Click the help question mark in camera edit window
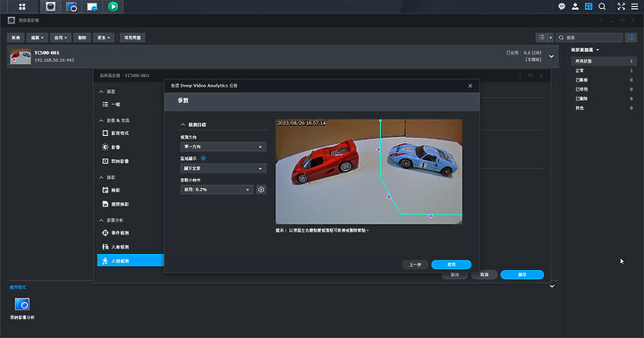 click(x=520, y=76)
